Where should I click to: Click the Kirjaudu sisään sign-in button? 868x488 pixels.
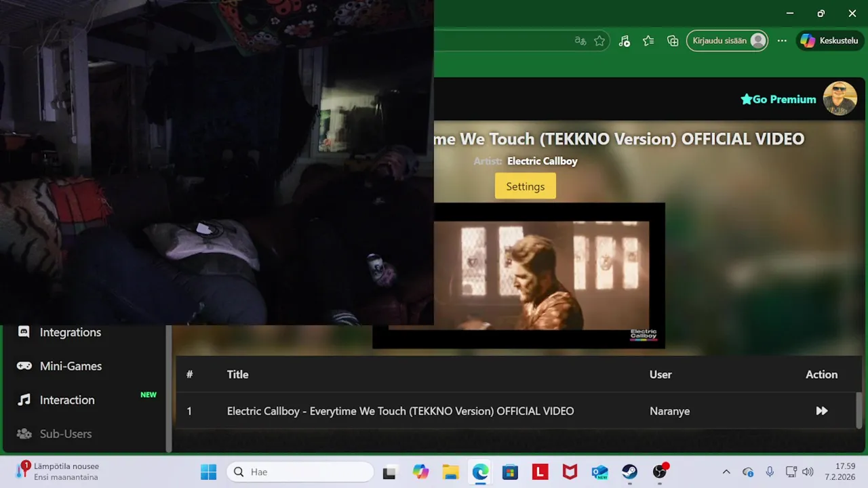[727, 41]
